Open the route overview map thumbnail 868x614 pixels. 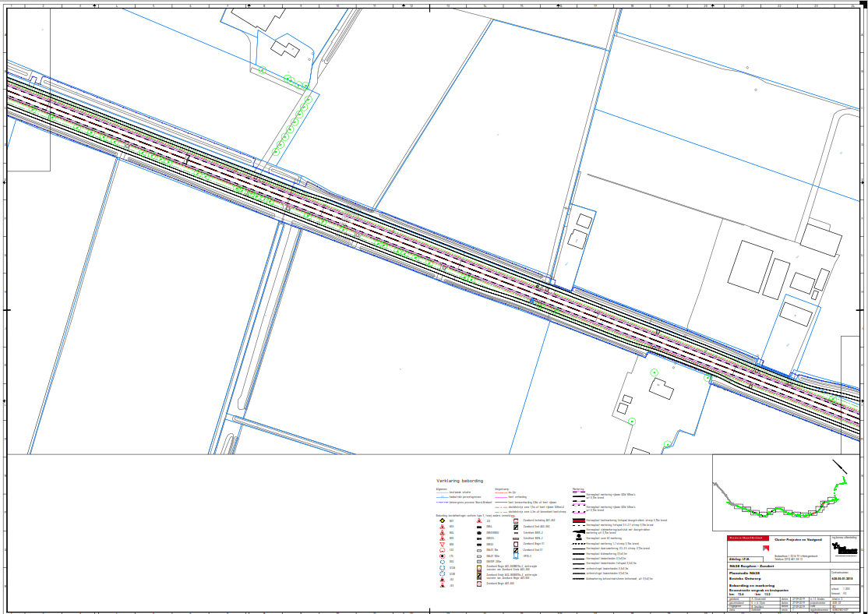[x=785, y=492]
